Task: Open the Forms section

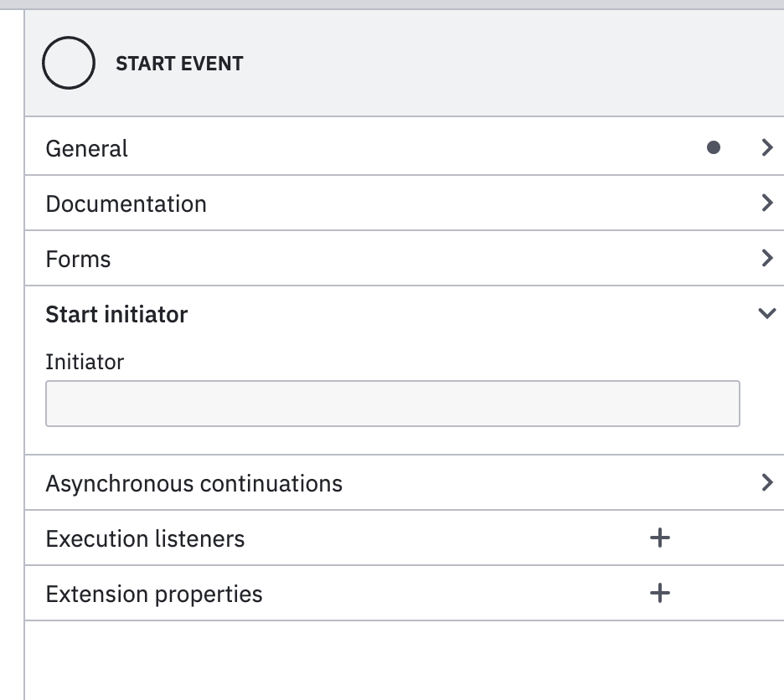Action: point(78,259)
